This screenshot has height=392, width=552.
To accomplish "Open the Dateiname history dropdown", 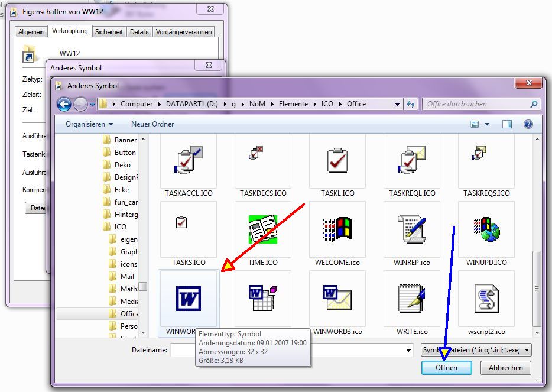I will (408, 350).
